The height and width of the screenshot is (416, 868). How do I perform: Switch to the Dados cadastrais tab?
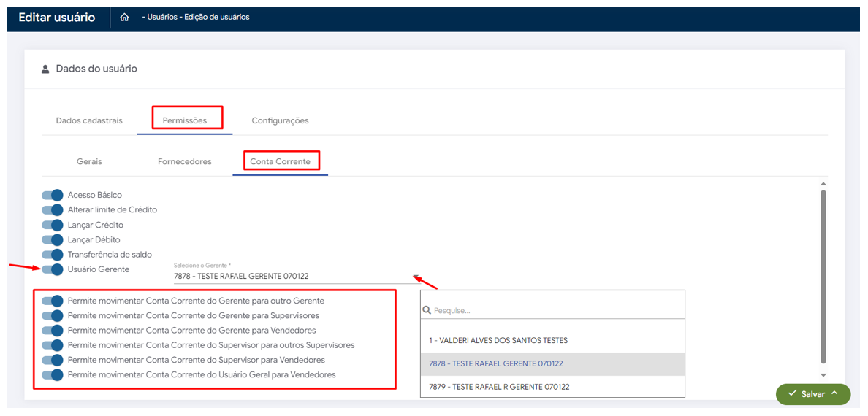coord(89,120)
